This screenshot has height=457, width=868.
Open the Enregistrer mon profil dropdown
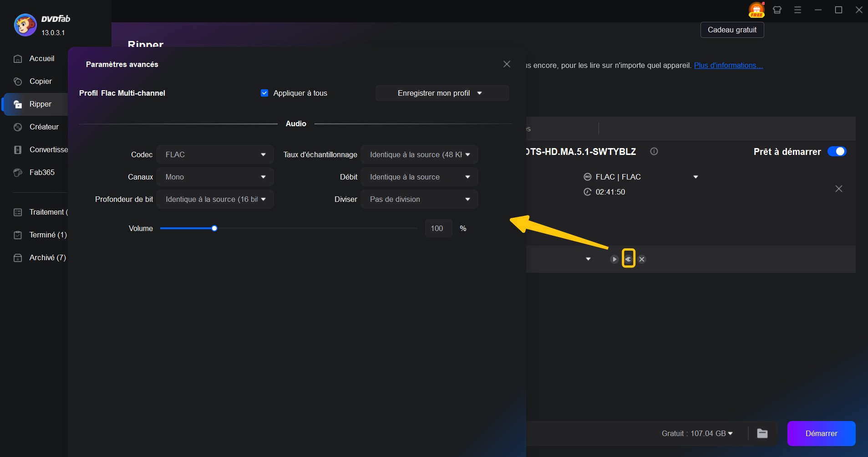(442, 93)
